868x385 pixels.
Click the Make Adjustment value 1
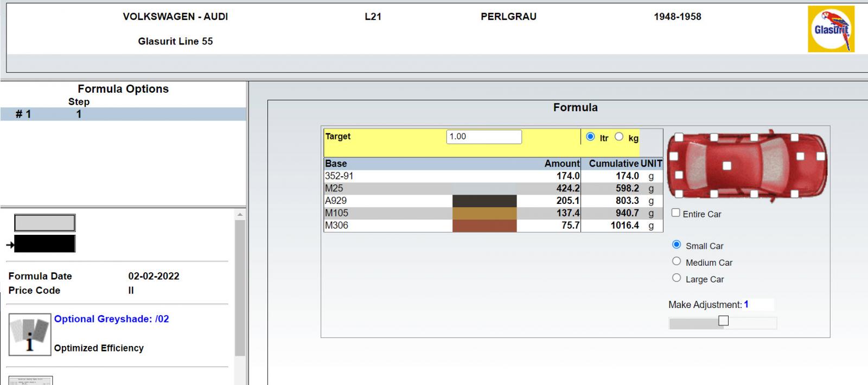pos(746,305)
